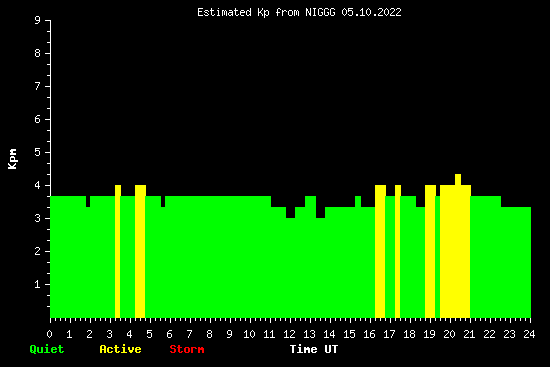Click the y-axis value 2
The image size is (550, 367).
tap(38, 251)
